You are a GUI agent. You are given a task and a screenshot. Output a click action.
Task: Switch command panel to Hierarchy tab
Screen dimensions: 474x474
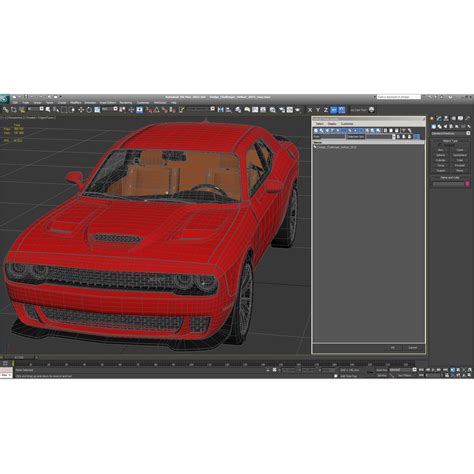click(x=446, y=118)
